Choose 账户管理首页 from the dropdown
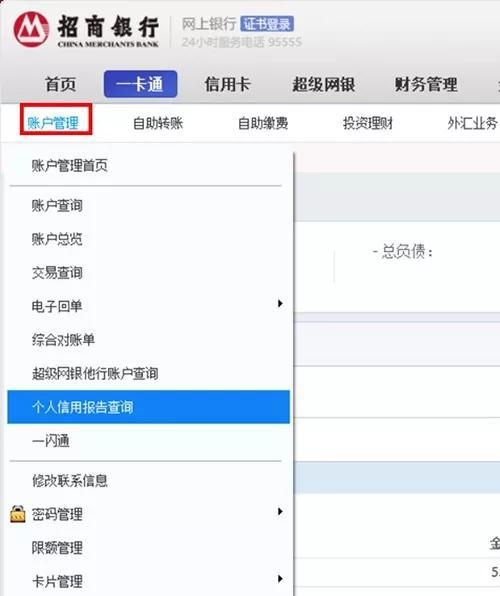 point(70,166)
